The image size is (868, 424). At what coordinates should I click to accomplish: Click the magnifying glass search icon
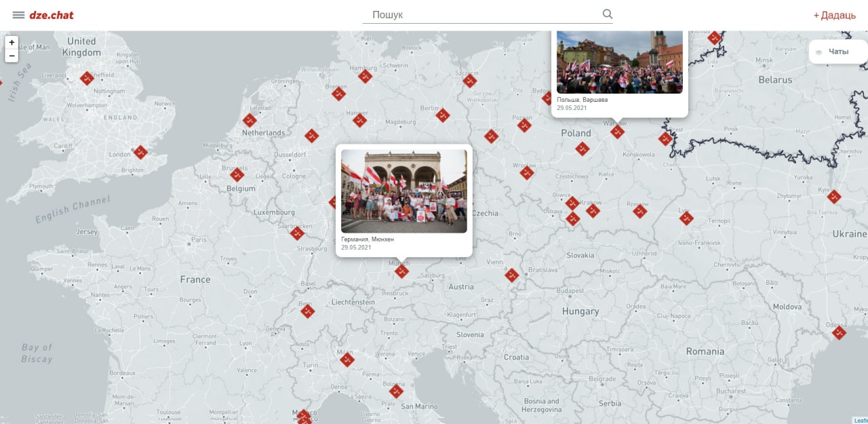pos(607,14)
